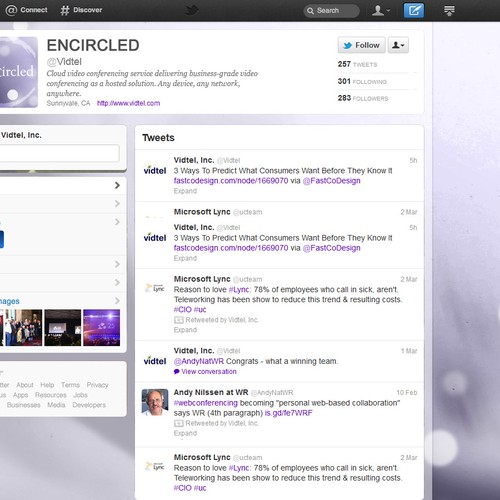Viewport: 500px width, 500px height.
Task: Click the #Lync hashtag in first Lync tweet
Action: (x=239, y=290)
